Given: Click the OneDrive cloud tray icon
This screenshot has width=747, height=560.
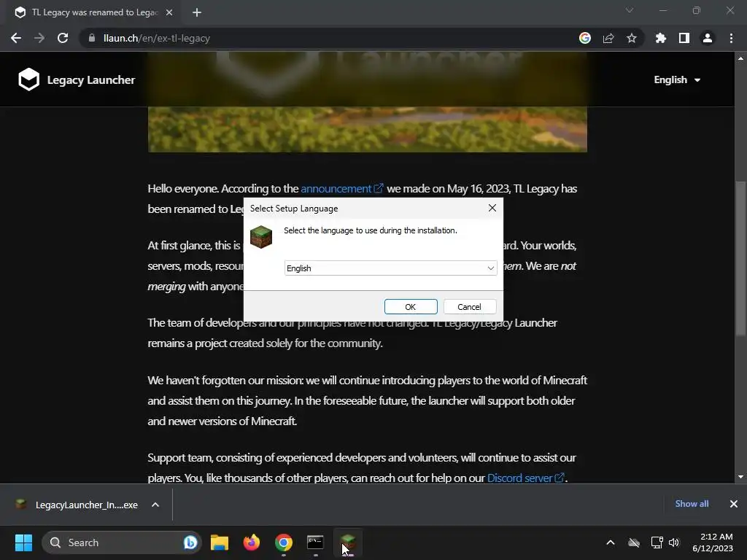Looking at the screenshot, I should point(634,542).
